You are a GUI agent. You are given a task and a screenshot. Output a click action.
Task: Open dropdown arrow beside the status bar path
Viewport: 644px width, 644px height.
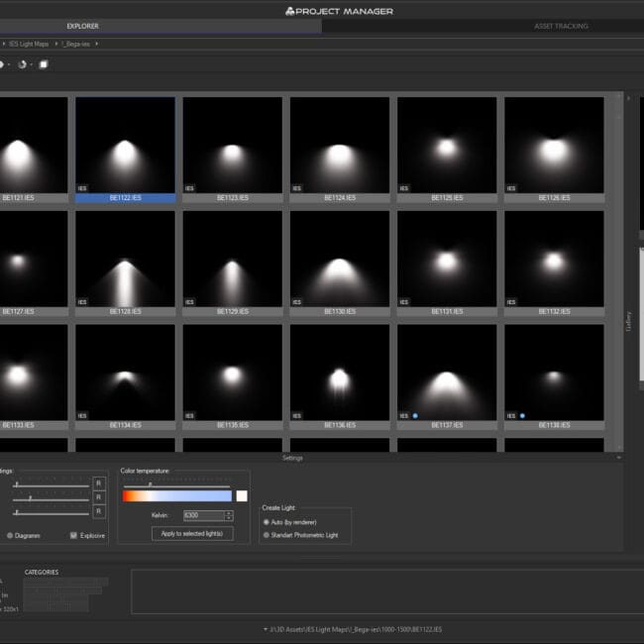pyautogui.click(x=266, y=629)
